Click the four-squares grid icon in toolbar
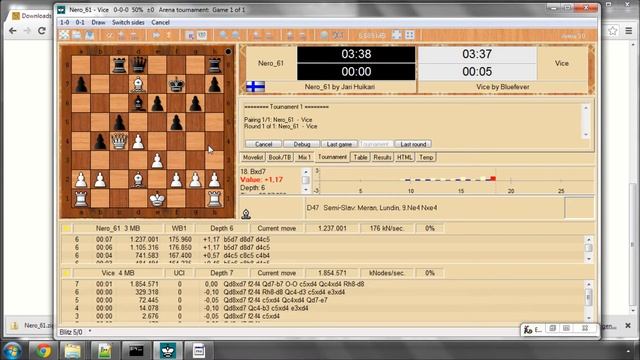The height and width of the screenshot is (360, 640). tap(410, 35)
